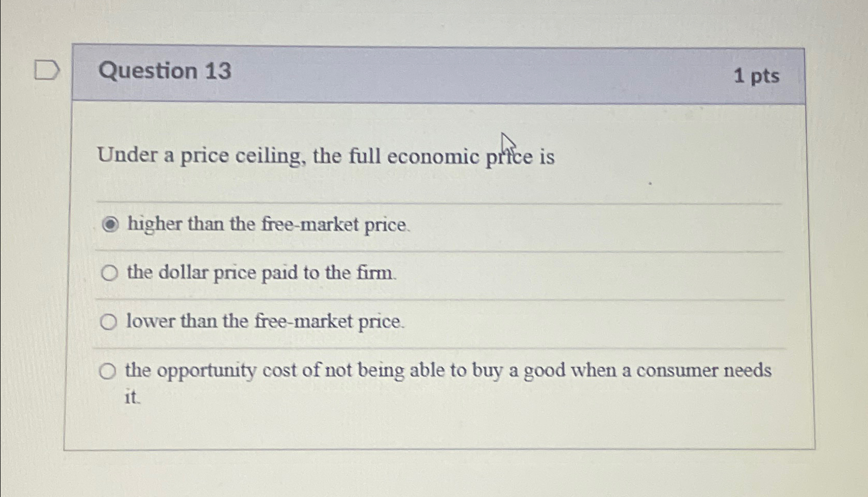This screenshot has height=497, width=868.
Task: Click the bookmark flag icon beside Question 13
Action: pyautogui.click(x=46, y=71)
